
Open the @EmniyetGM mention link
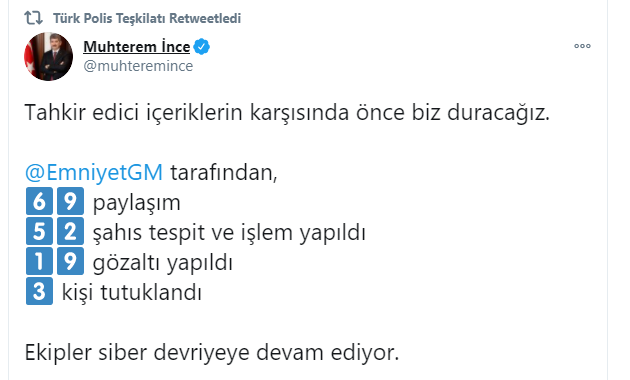click(94, 173)
